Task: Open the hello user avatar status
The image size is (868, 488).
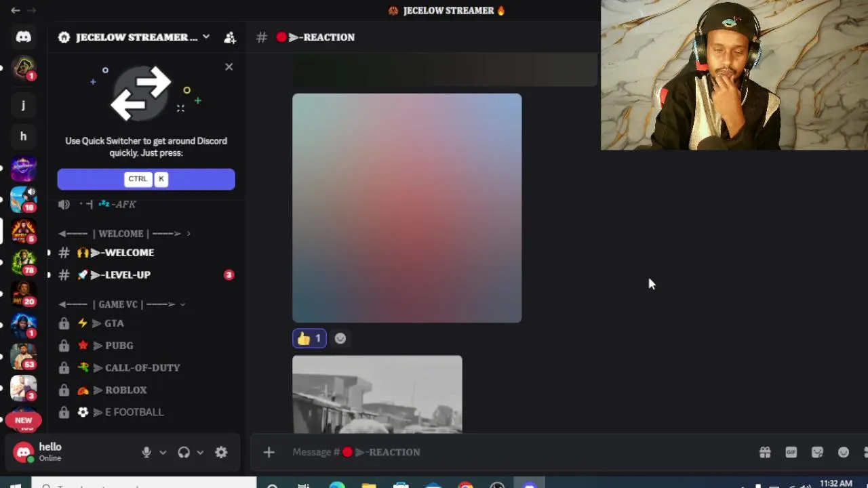Action: pos(24,453)
